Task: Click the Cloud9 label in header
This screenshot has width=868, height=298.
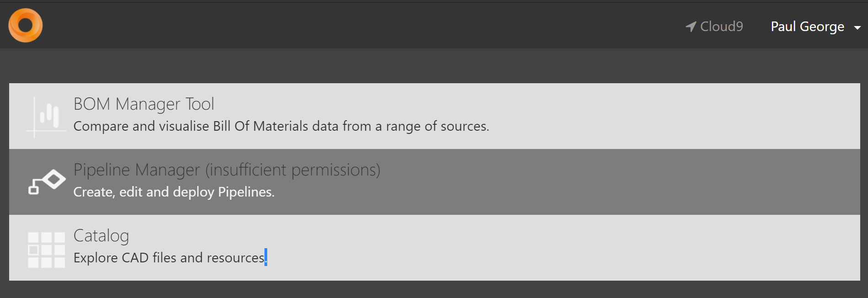Action: pos(722,27)
